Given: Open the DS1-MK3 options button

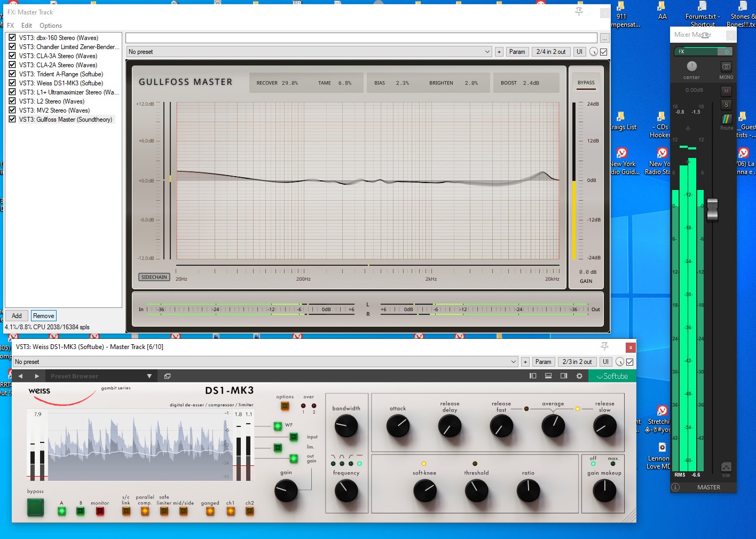Looking at the screenshot, I should 285,406.
